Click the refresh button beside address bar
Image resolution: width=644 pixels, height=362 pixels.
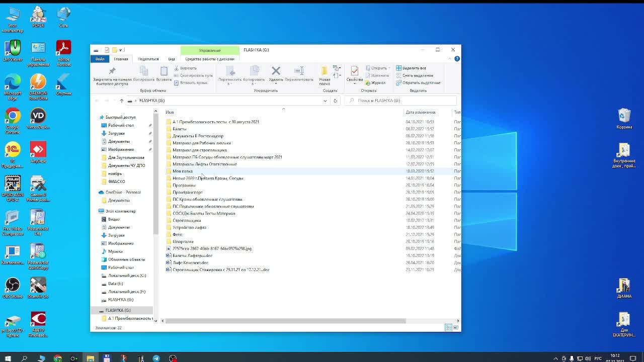point(335,101)
